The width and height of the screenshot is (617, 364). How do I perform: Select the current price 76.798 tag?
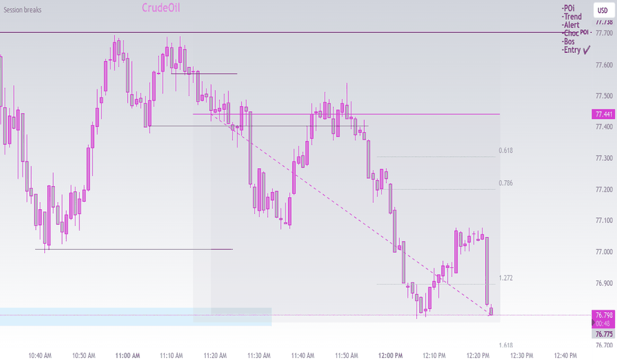pos(604,315)
